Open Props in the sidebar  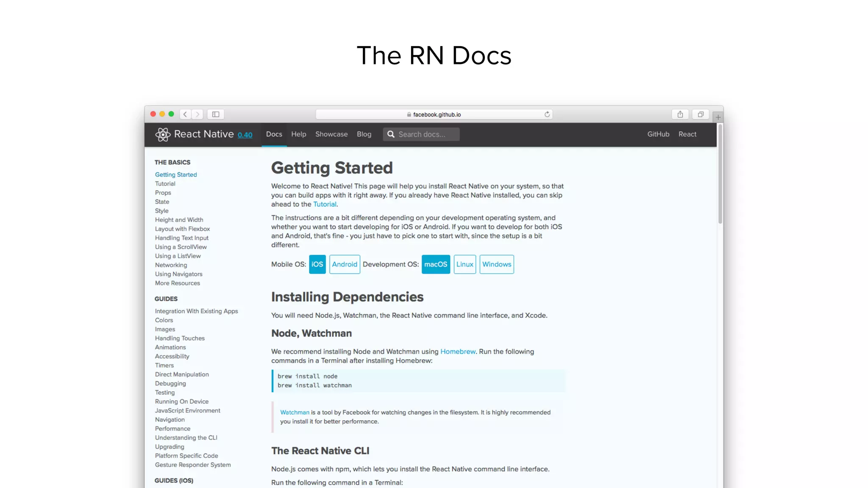coord(163,193)
